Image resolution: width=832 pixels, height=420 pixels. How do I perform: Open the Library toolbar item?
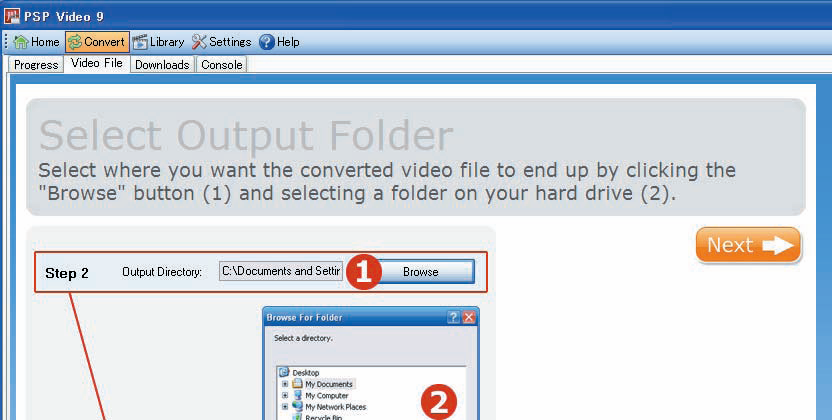click(x=159, y=42)
